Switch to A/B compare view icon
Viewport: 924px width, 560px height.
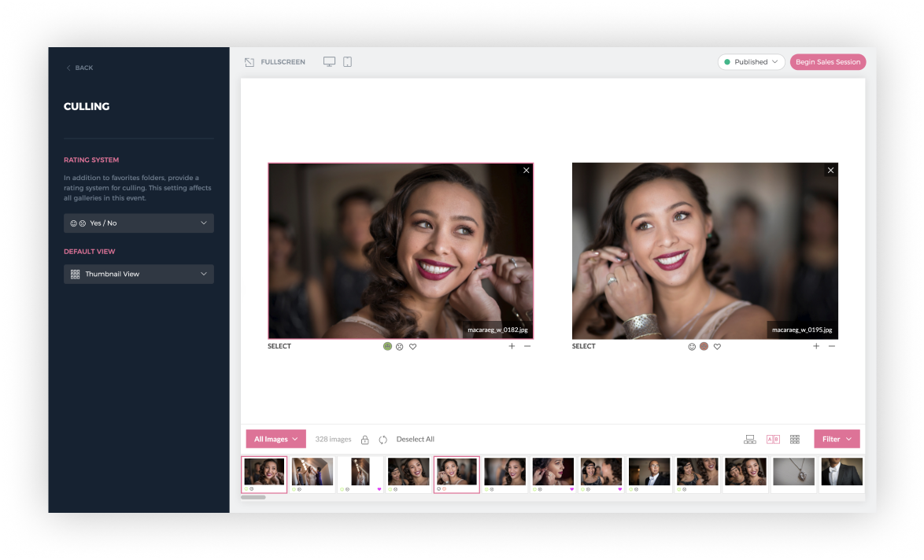point(773,440)
